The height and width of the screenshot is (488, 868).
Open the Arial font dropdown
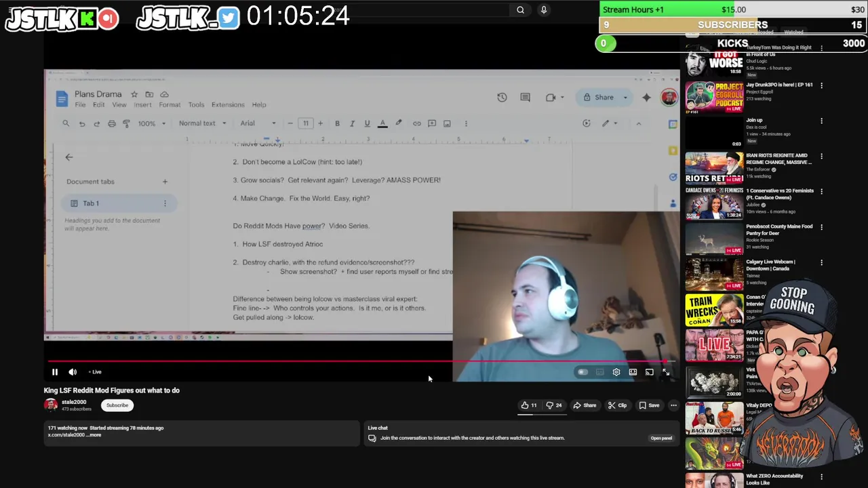coord(258,123)
